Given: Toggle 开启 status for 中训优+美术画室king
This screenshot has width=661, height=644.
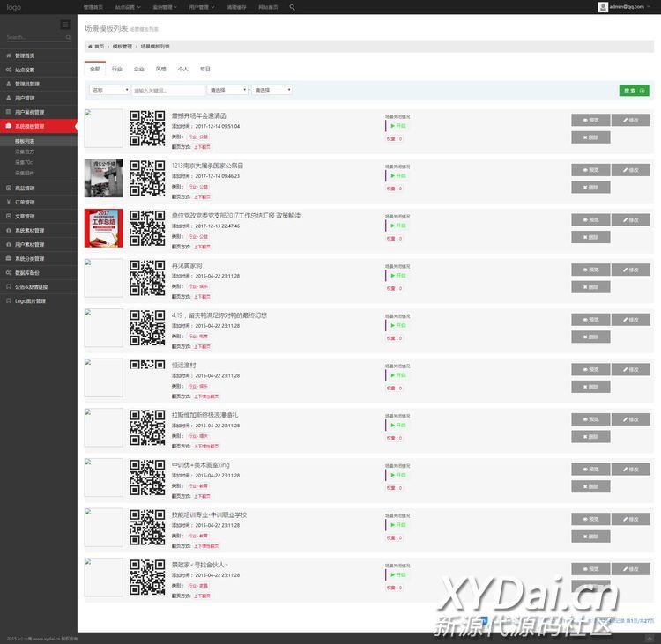Looking at the screenshot, I should tap(398, 475).
